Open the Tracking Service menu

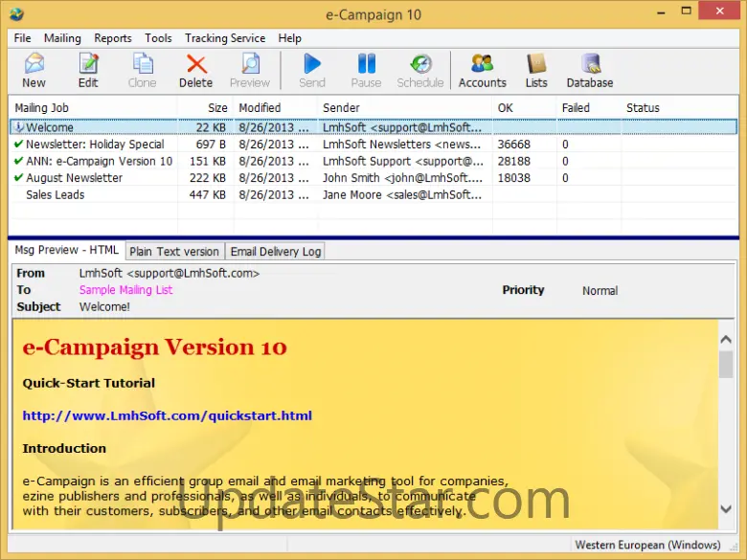[225, 38]
